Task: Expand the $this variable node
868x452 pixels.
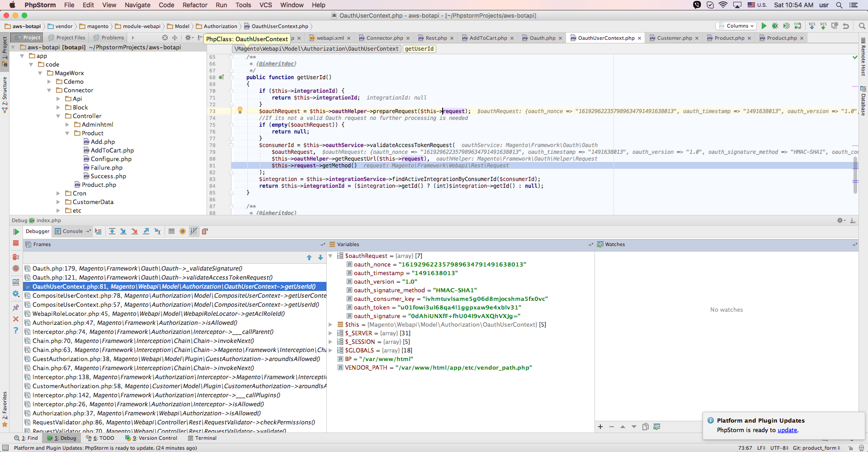Action: (x=330, y=325)
